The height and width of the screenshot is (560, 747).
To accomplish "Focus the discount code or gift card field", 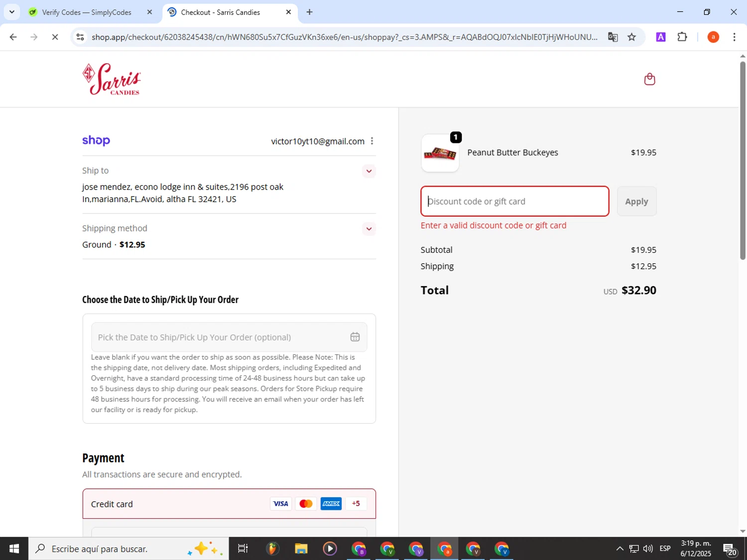I will [515, 201].
